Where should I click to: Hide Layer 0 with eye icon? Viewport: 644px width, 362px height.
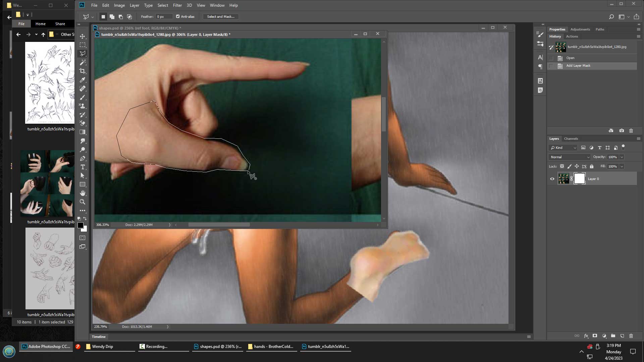552,179
